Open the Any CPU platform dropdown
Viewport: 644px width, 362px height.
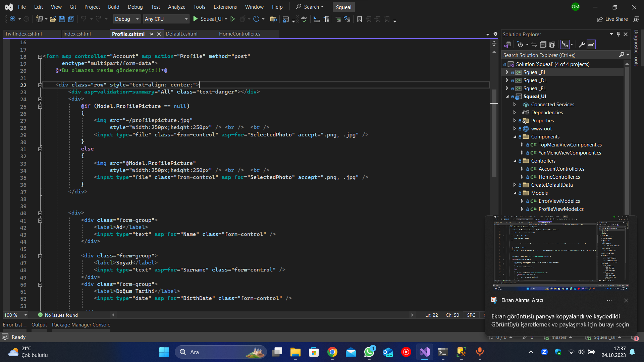pyautogui.click(x=166, y=19)
